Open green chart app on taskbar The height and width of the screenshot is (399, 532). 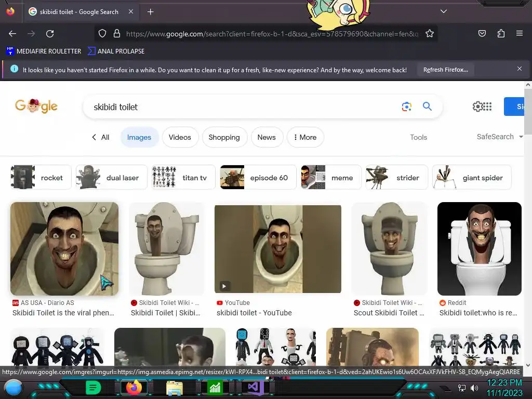tap(215, 388)
